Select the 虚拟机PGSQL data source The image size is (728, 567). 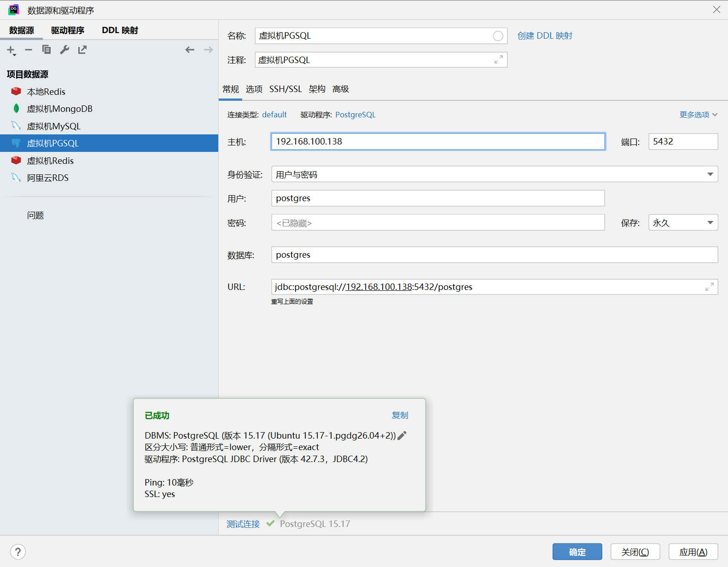coord(109,143)
